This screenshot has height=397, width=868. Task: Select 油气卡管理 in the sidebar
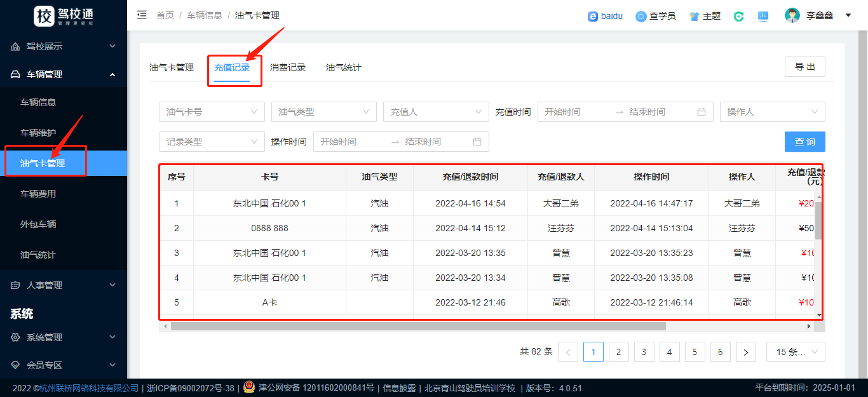tap(64, 163)
